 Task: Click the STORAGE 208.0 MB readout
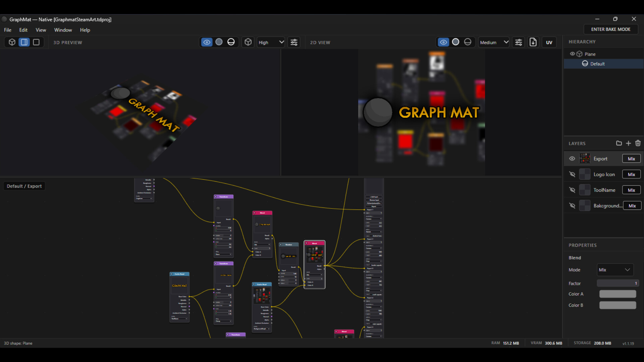click(x=592, y=343)
